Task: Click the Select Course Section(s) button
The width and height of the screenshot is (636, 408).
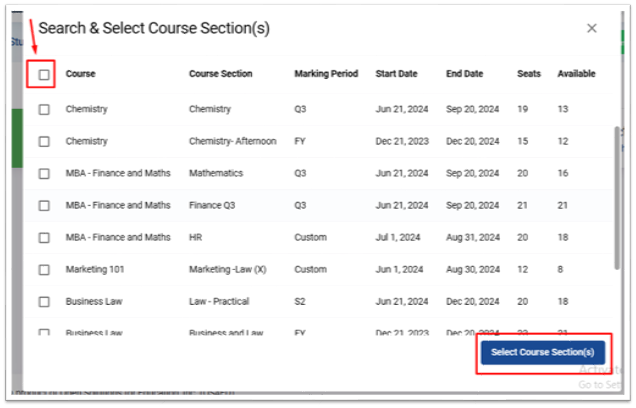Action: click(x=543, y=352)
